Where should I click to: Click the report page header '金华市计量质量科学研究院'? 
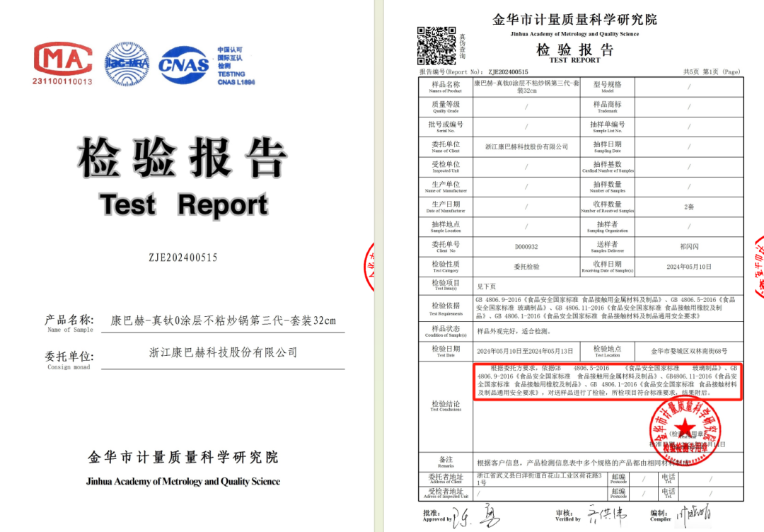[x=574, y=20]
